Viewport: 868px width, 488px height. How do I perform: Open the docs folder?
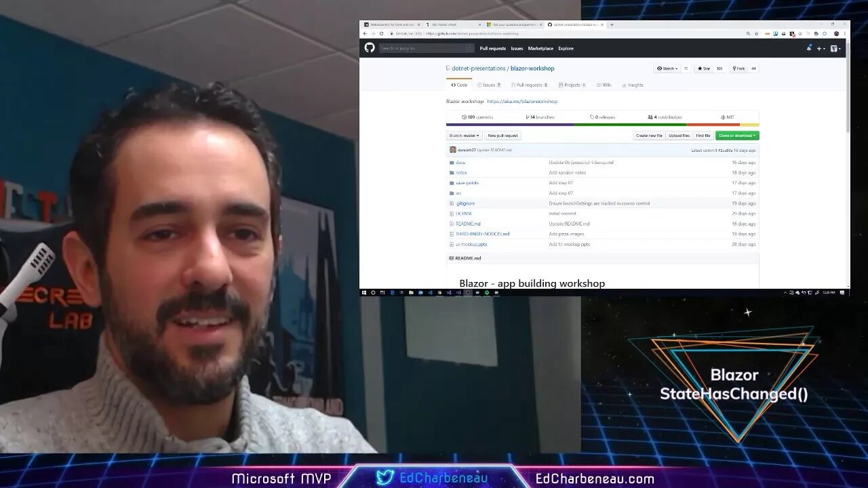pyautogui.click(x=460, y=163)
